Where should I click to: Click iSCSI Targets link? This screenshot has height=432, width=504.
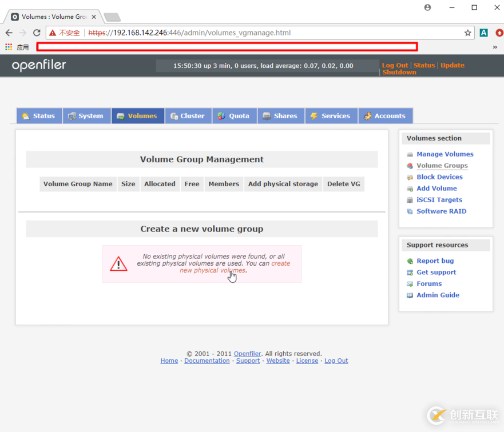tap(439, 200)
